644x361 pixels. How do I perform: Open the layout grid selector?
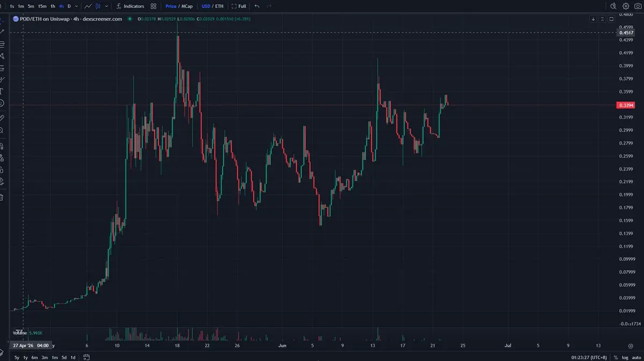coord(154,6)
